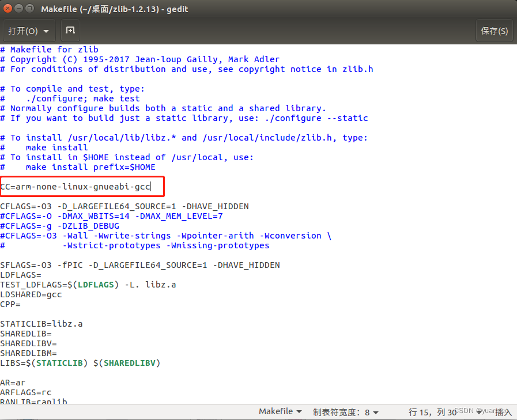Image resolution: width=517 pixels, height=420 pixels.
Task: Click the 'For conditions of distribution' comment line
Action: tap(187, 69)
